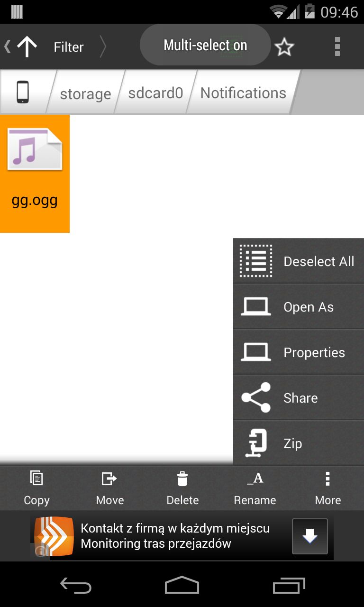This screenshot has height=607, width=364.
Task: Choose Deselect All in popup menu
Action: [x=299, y=261]
